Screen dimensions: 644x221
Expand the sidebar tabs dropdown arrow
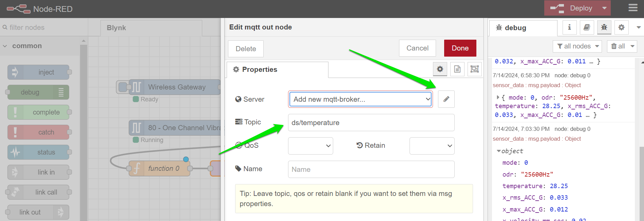(639, 27)
